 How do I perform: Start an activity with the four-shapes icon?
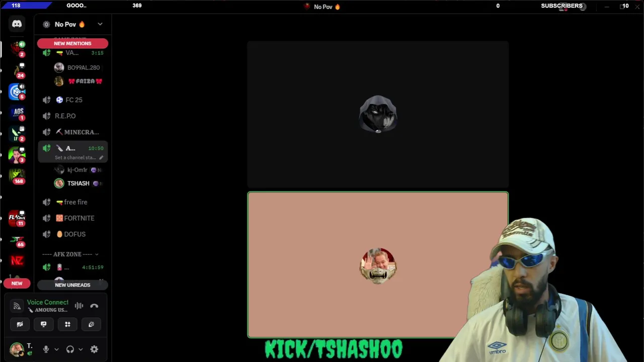(67, 324)
